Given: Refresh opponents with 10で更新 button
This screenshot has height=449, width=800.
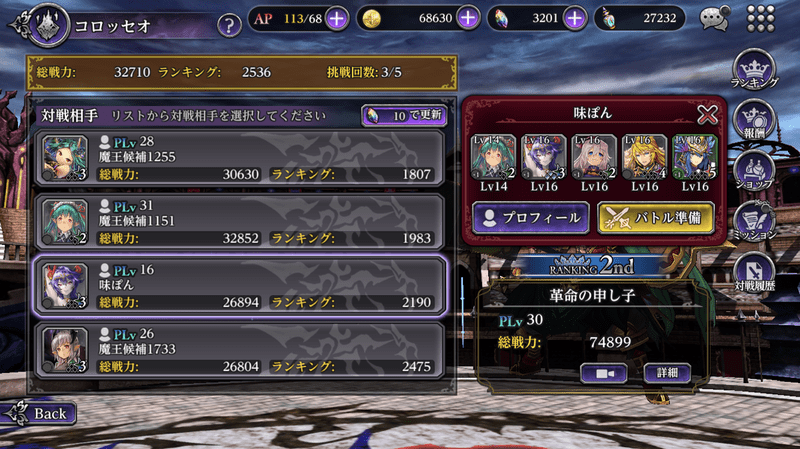Looking at the screenshot, I should tap(404, 116).
